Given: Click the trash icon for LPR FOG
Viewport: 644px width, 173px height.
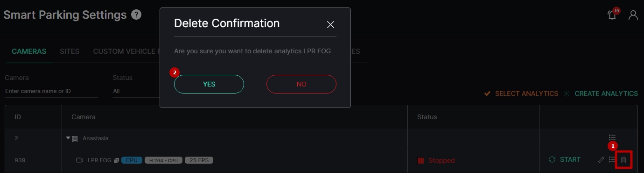Looking at the screenshot, I should pos(623,160).
